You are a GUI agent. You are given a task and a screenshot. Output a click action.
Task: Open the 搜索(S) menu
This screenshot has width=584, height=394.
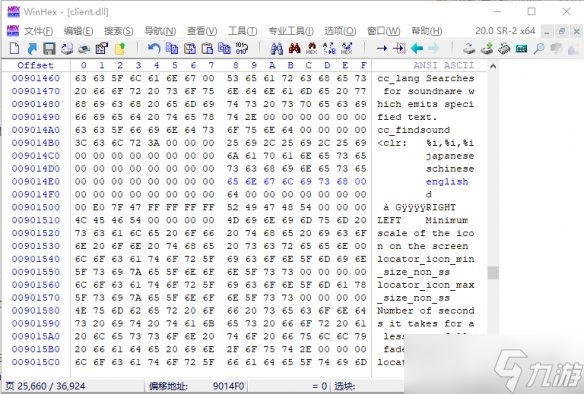(118, 31)
